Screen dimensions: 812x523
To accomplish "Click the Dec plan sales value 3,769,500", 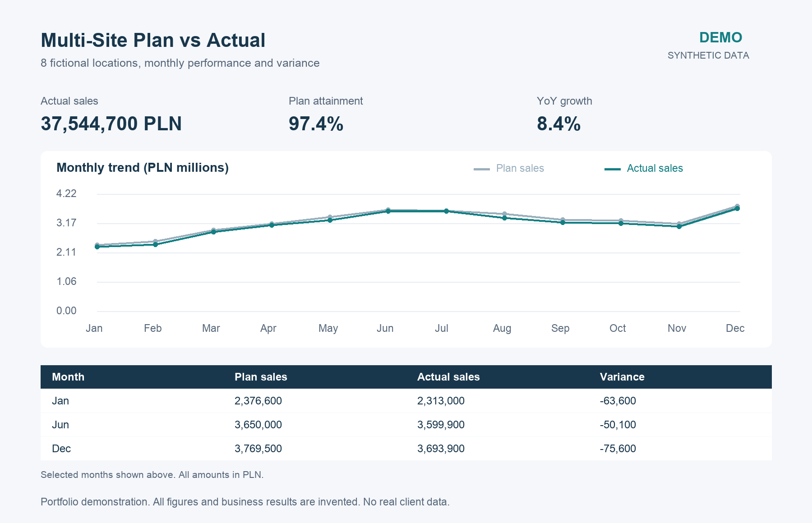I will tap(258, 449).
